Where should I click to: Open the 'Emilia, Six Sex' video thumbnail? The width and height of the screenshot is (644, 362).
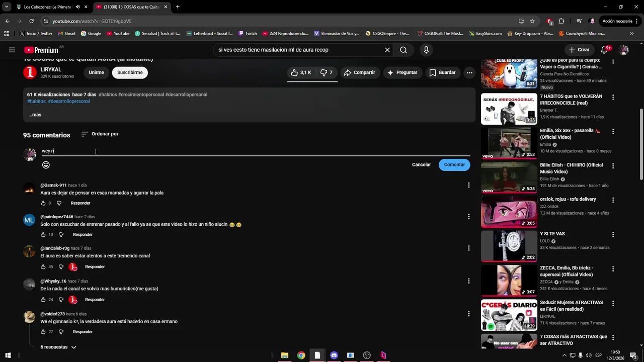pyautogui.click(x=509, y=143)
